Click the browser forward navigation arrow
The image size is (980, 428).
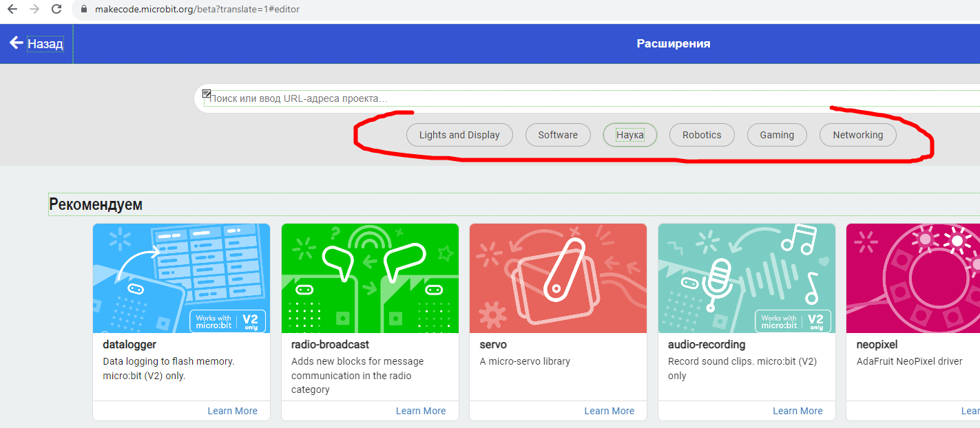click(x=33, y=10)
